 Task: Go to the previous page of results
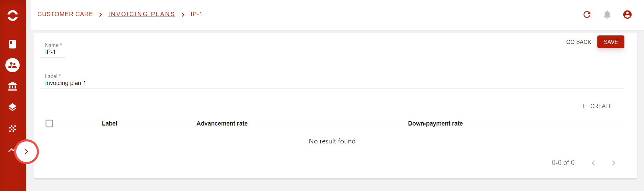tap(593, 163)
